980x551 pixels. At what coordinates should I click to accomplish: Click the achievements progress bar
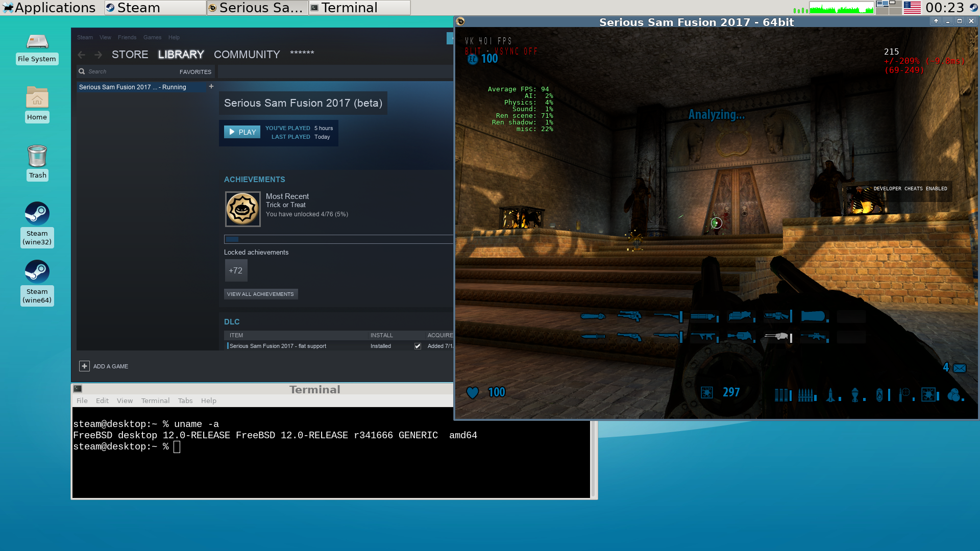(338, 239)
